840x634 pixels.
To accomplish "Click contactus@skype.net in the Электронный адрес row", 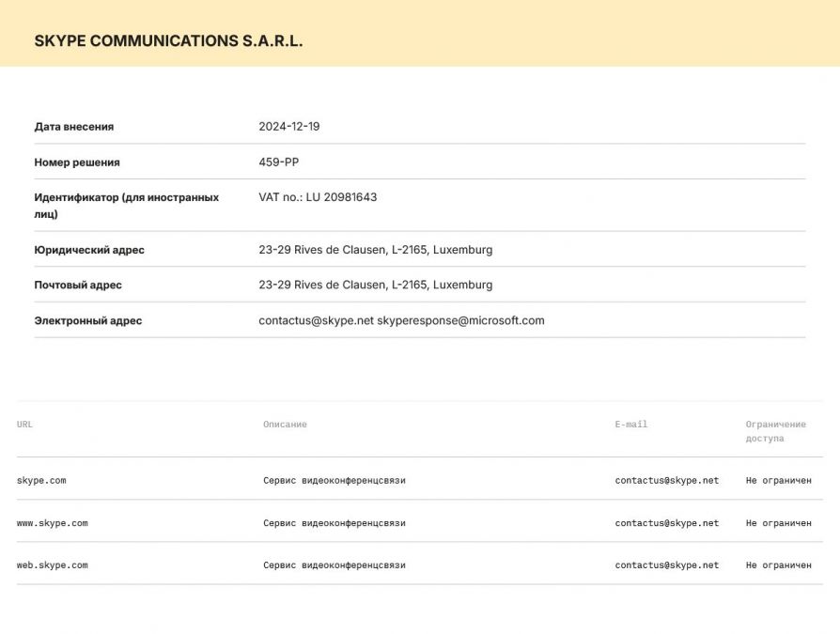I will tap(316, 320).
